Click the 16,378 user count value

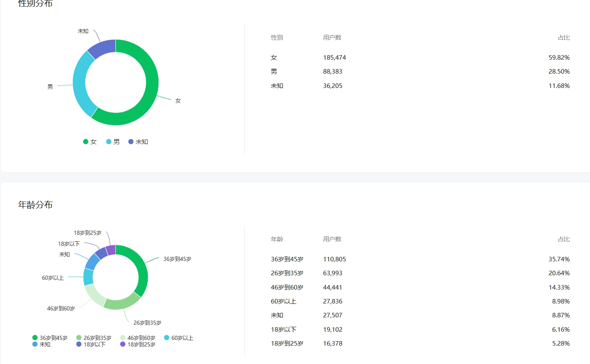[x=332, y=344]
